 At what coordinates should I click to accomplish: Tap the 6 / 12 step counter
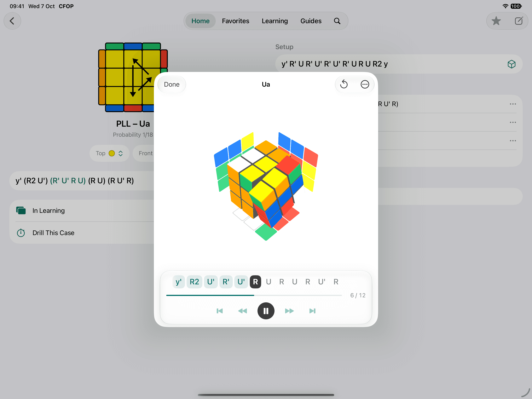358,295
